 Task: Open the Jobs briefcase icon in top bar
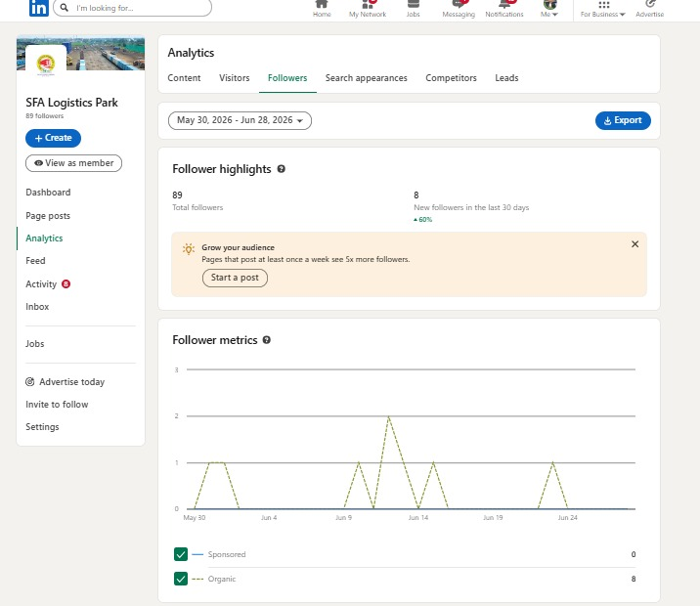(x=413, y=5)
